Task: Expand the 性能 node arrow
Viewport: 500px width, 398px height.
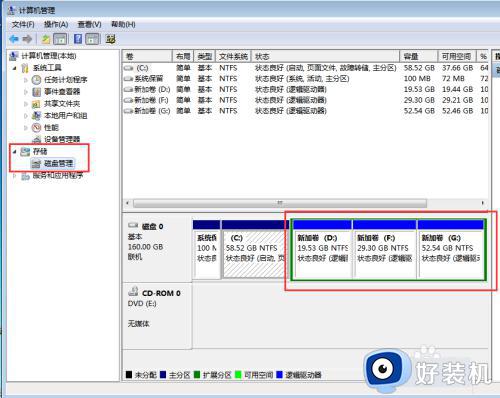Action: (x=26, y=127)
